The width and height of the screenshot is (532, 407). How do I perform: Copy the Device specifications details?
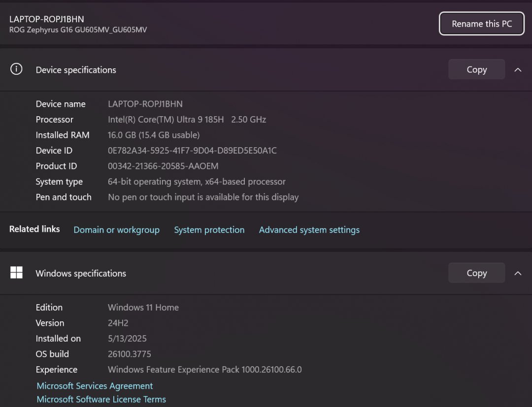pyautogui.click(x=476, y=69)
